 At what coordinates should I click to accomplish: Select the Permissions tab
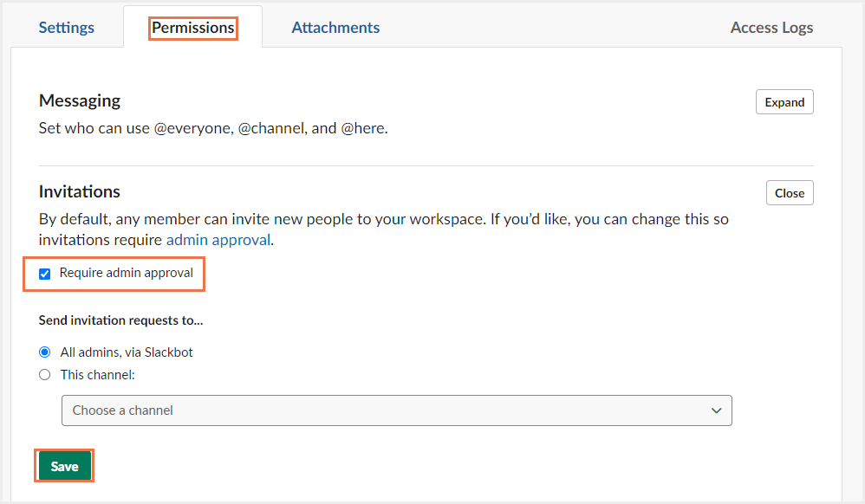click(192, 28)
